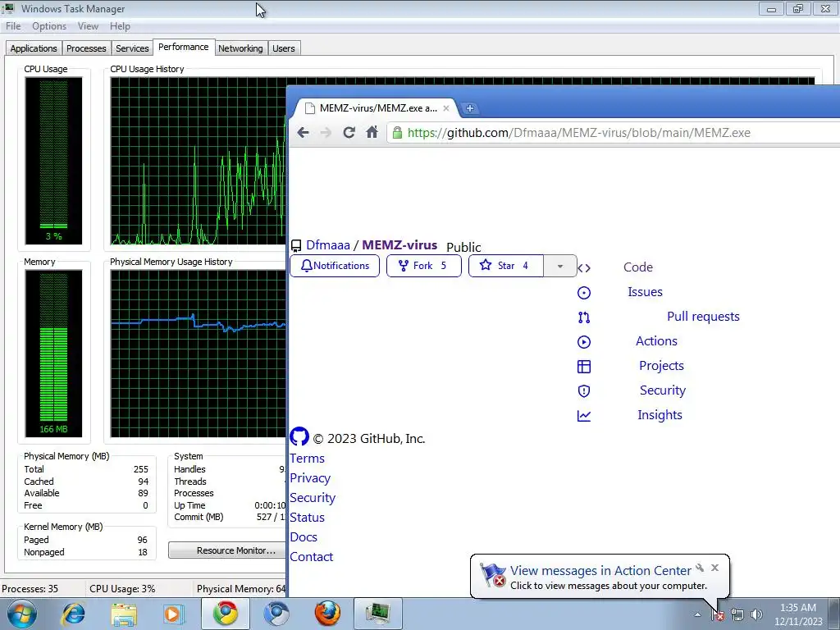Open the Terms footer link
Screen dimensions: 840x630
click(307, 459)
